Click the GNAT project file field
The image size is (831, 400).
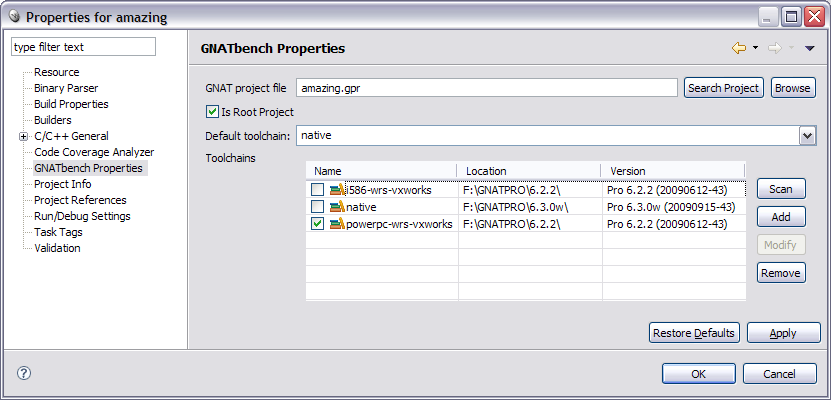487,88
